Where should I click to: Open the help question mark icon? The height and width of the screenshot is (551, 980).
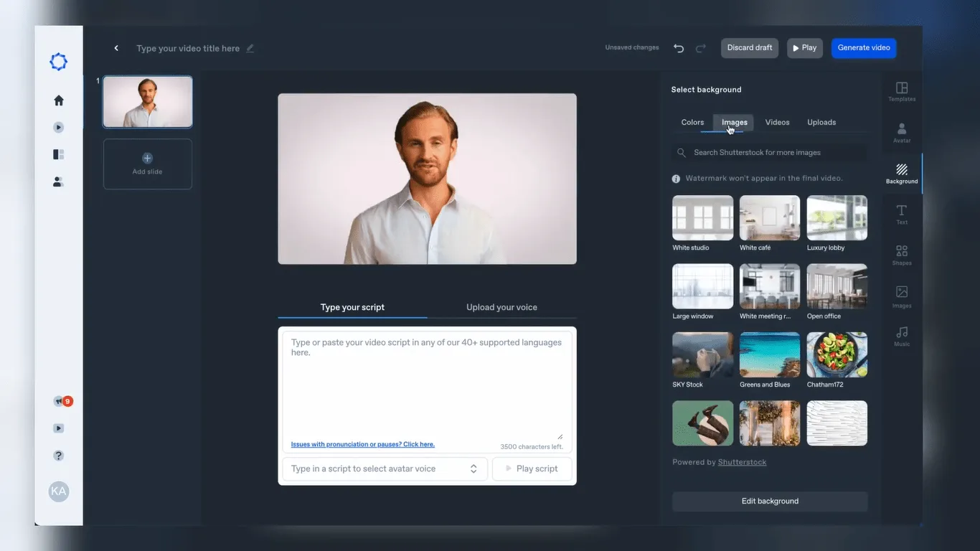coord(59,456)
